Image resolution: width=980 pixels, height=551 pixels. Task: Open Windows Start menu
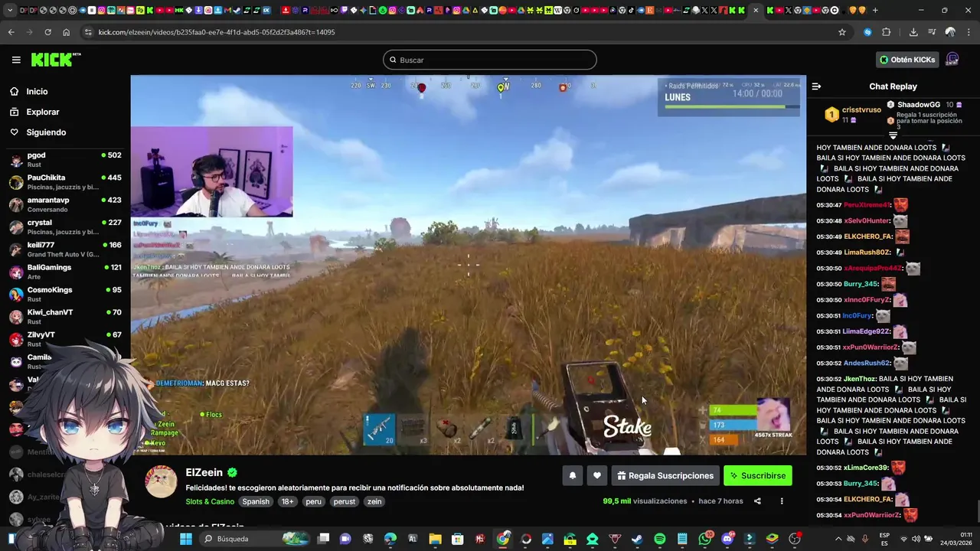(x=185, y=539)
